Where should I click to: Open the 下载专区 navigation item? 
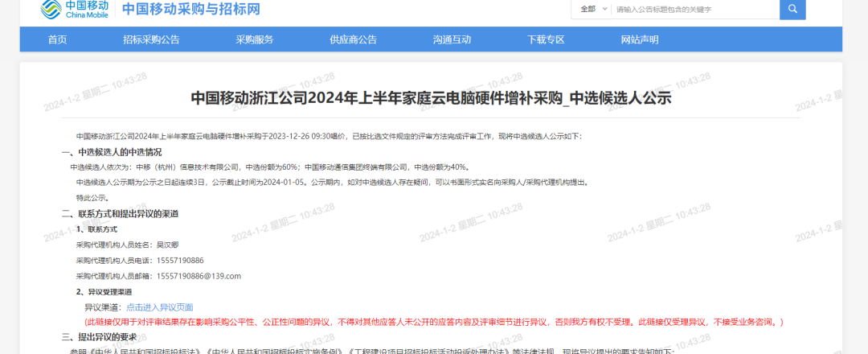point(546,39)
